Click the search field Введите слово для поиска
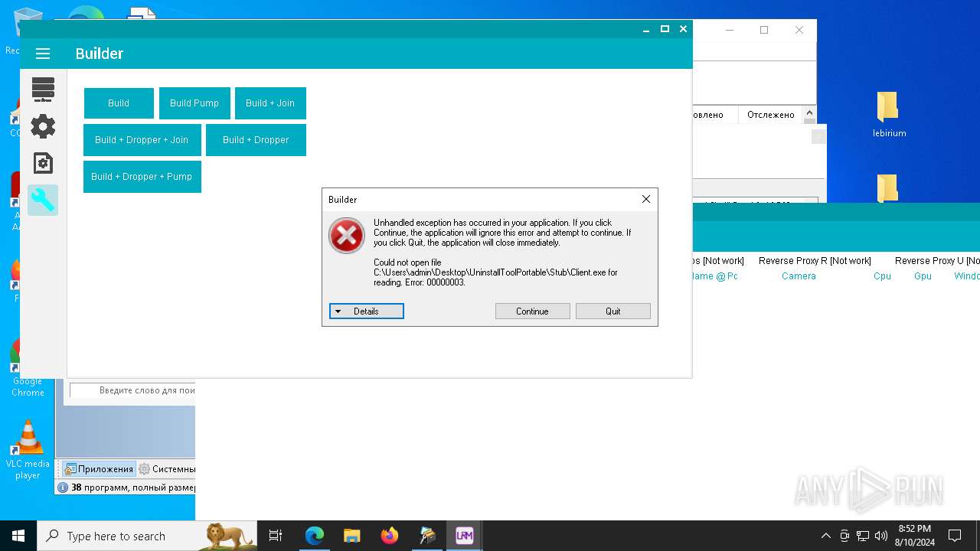Screen dimensions: 980x551 [132, 390]
